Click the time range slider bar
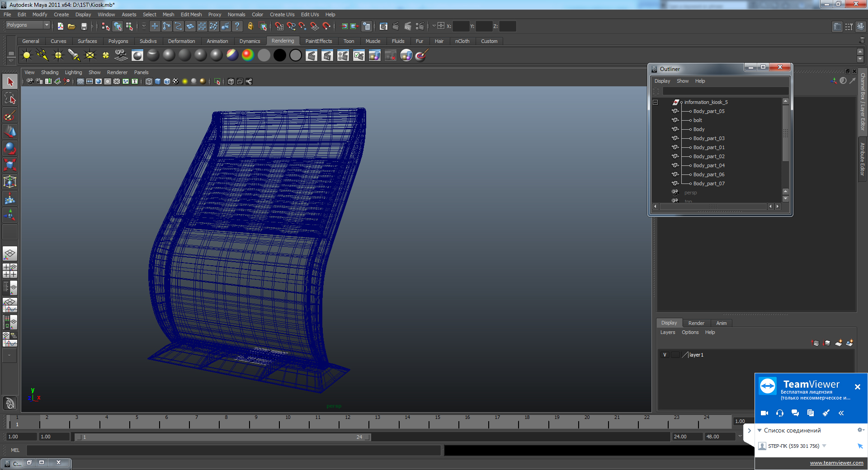Viewport: 868px width, 470px height. click(x=223, y=437)
